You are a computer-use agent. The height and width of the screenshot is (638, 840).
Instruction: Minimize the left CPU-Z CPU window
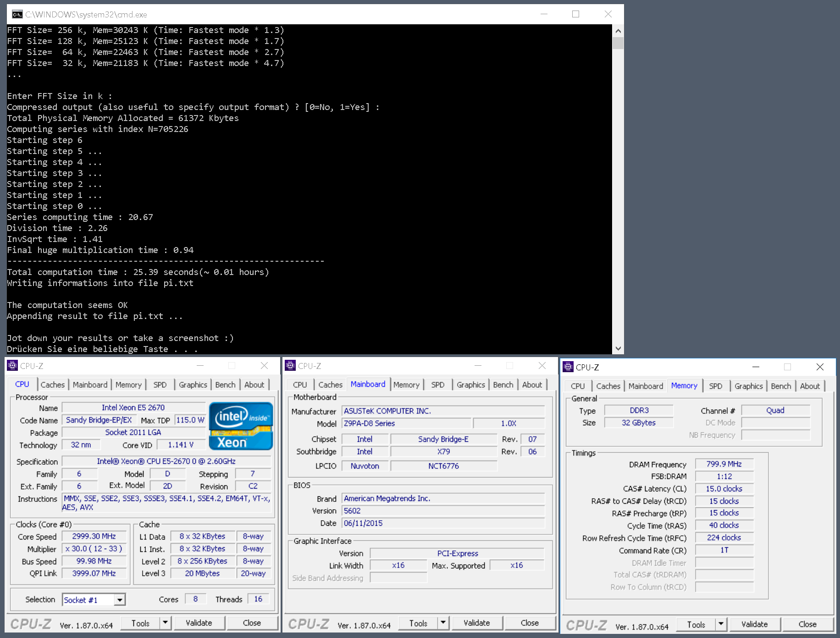(200, 365)
